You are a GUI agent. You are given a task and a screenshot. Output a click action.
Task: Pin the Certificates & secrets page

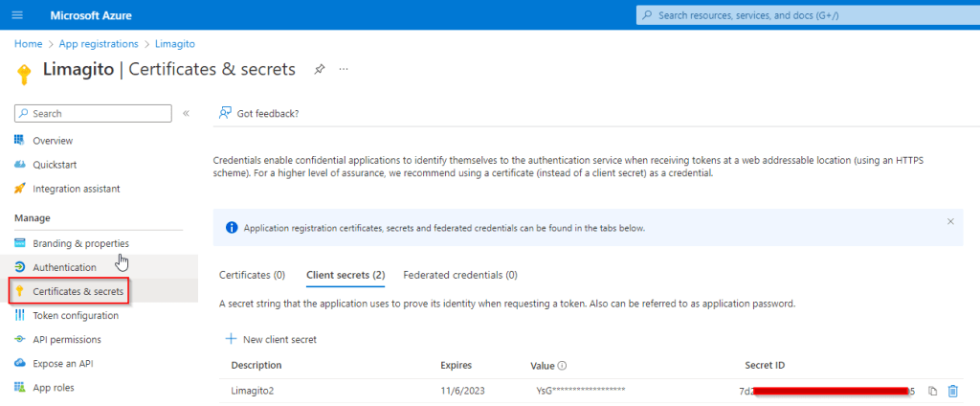(x=320, y=69)
